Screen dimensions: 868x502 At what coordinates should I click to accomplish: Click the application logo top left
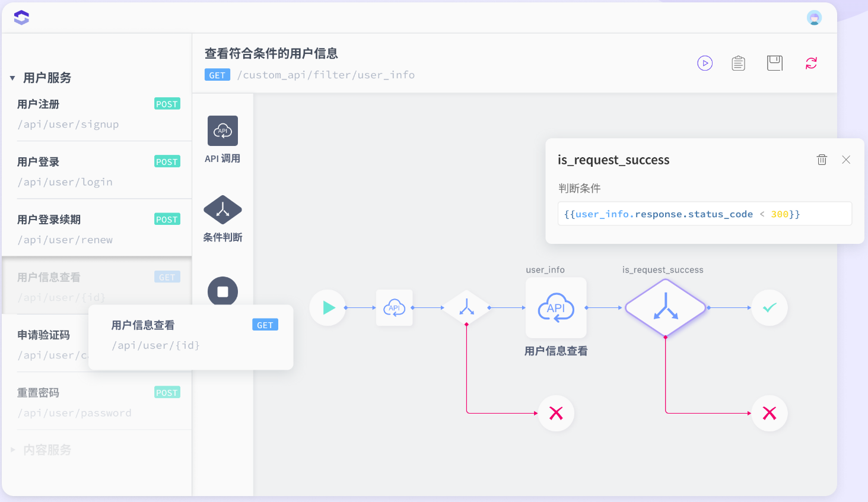pyautogui.click(x=21, y=17)
